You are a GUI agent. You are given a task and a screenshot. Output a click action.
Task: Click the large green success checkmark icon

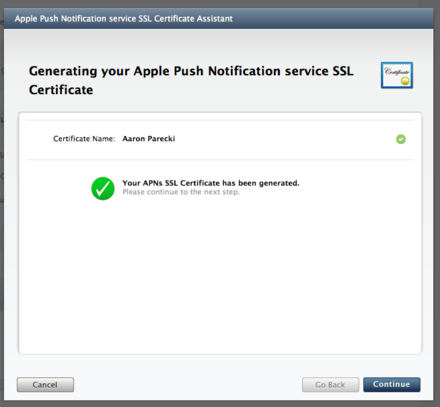pos(103,188)
